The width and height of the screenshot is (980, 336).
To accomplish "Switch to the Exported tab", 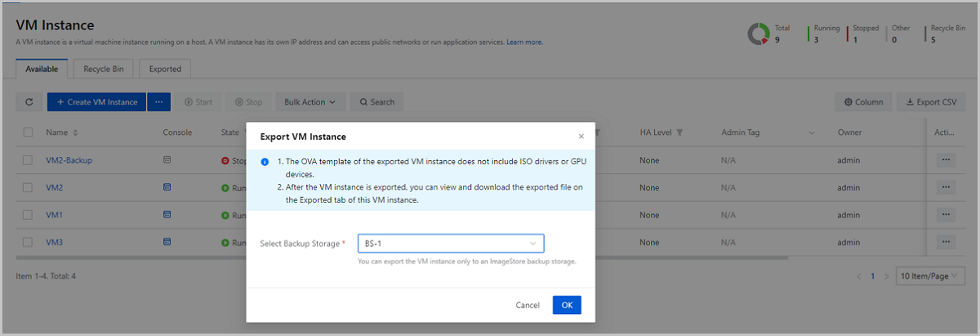I will tap(165, 69).
